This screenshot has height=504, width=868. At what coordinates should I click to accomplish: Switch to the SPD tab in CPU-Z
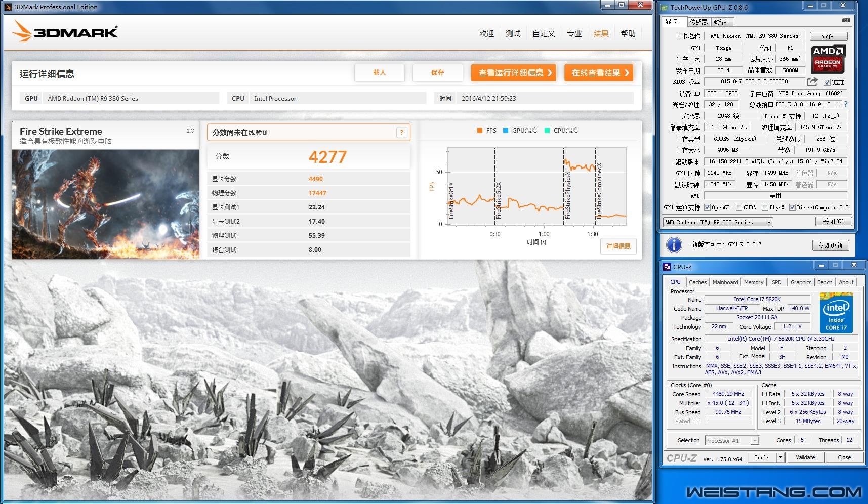click(x=777, y=282)
